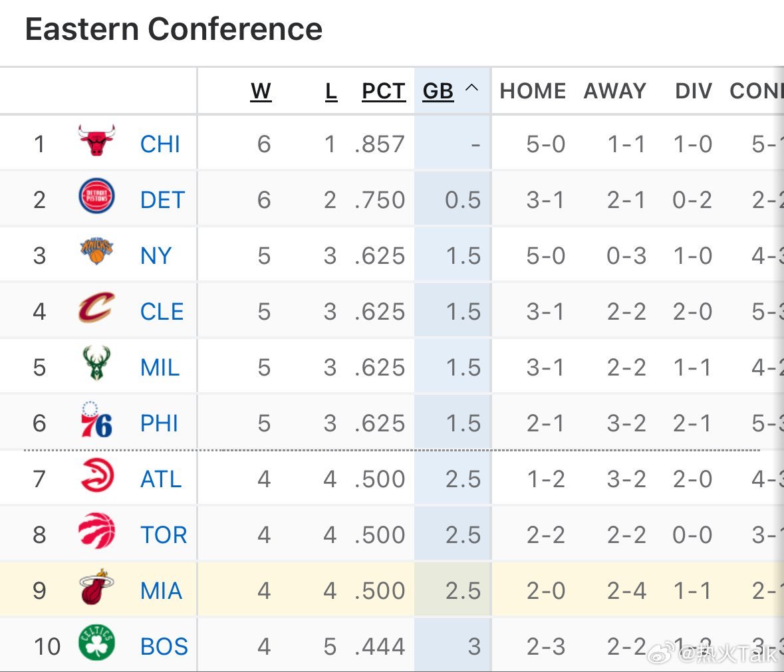The width and height of the screenshot is (784, 672).
Task: Click the Boston Celtics logo icon
Action: coord(96,643)
